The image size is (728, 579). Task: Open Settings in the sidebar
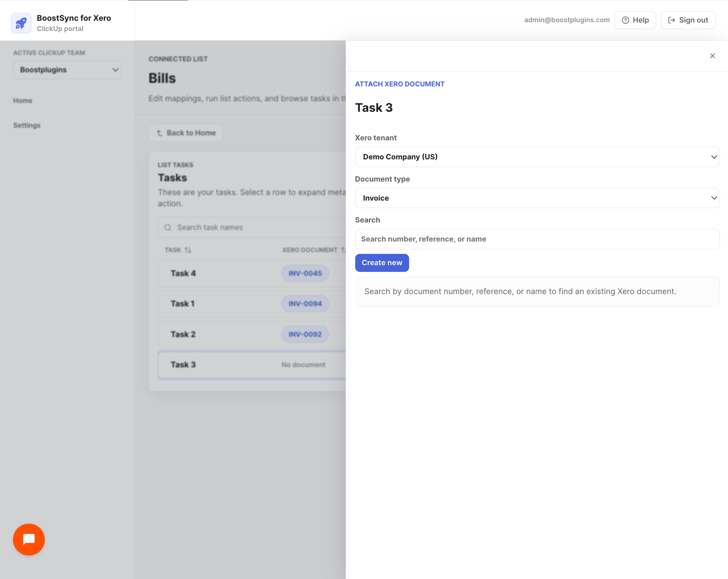tap(27, 125)
